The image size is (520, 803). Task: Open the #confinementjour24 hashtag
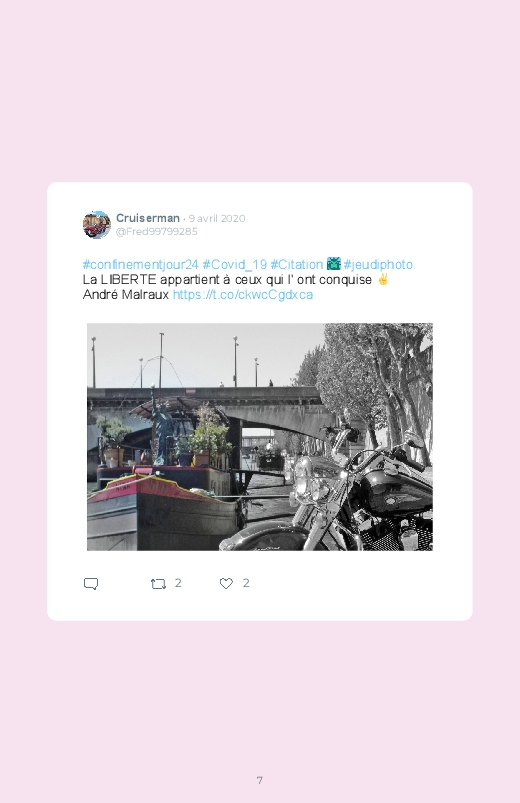(140, 265)
